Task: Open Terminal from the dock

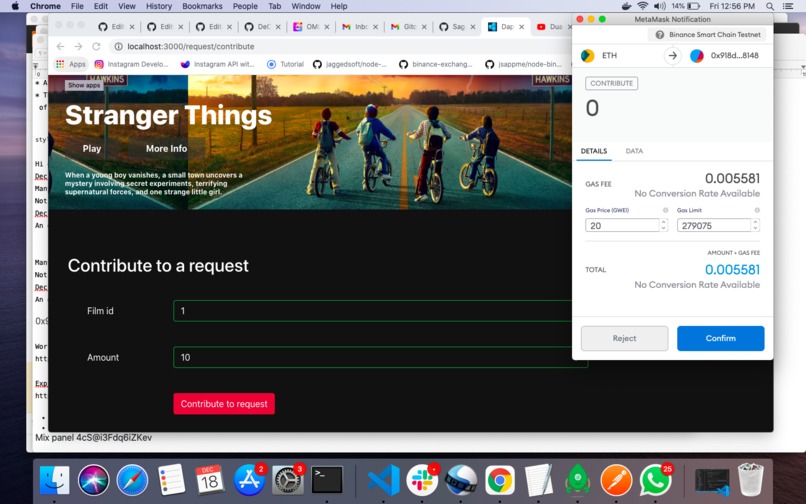Action: click(x=327, y=480)
